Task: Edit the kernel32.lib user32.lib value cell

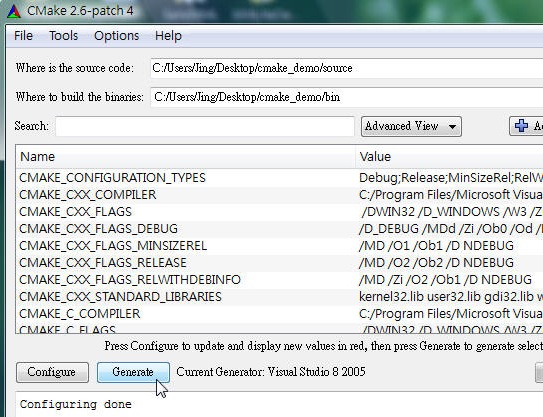Action: point(449,296)
